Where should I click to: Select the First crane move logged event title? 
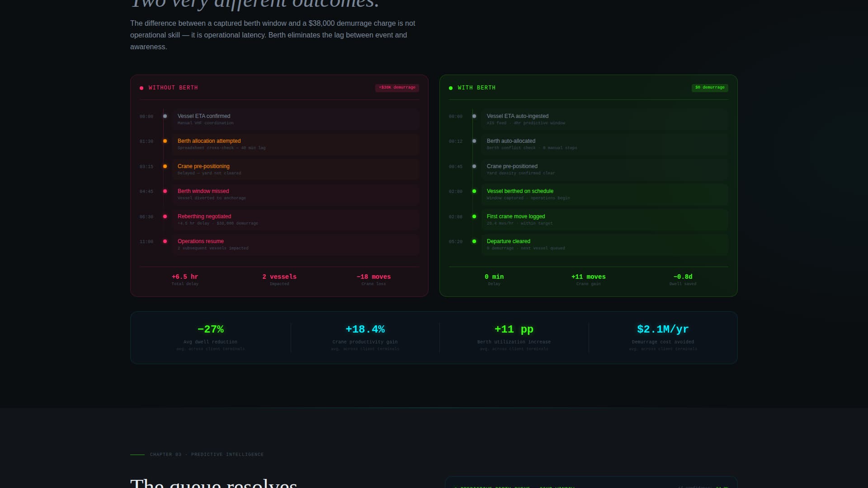point(516,216)
